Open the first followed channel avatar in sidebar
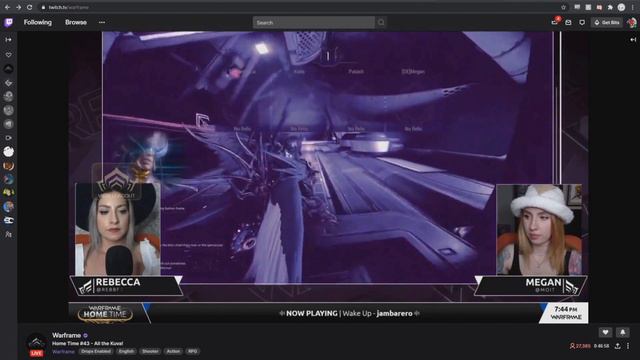640x360 pixels. click(x=8, y=69)
